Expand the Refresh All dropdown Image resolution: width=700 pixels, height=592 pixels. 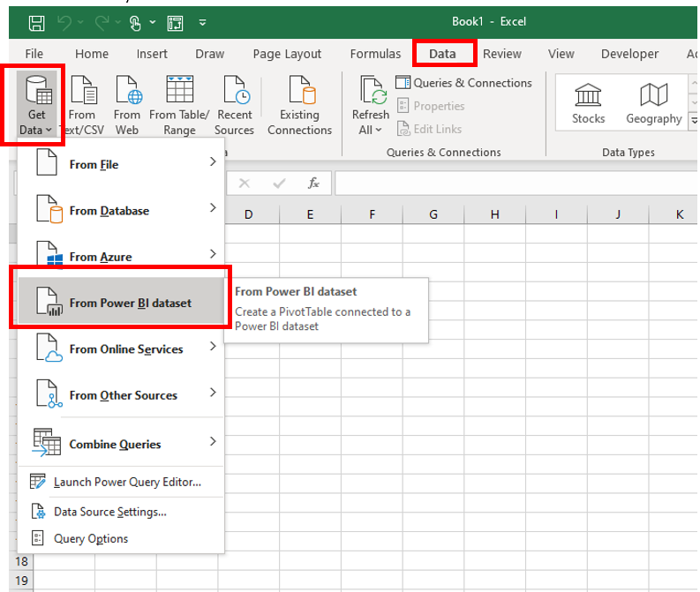[370, 130]
